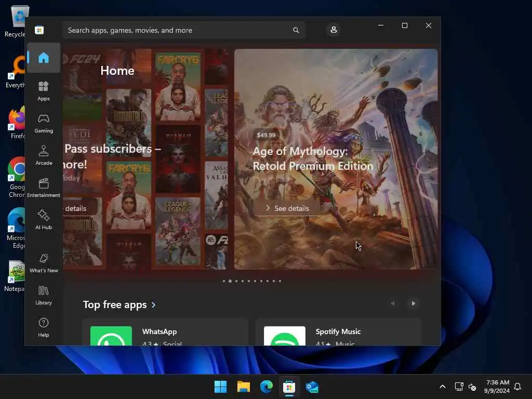This screenshot has height=399, width=532.
Task: Go to the Gaming section
Action: (44, 123)
